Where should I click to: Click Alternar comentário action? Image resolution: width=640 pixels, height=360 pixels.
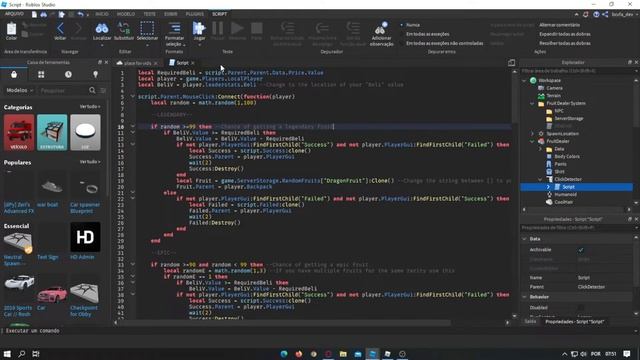pyautogui.click(x=559, y=25)
